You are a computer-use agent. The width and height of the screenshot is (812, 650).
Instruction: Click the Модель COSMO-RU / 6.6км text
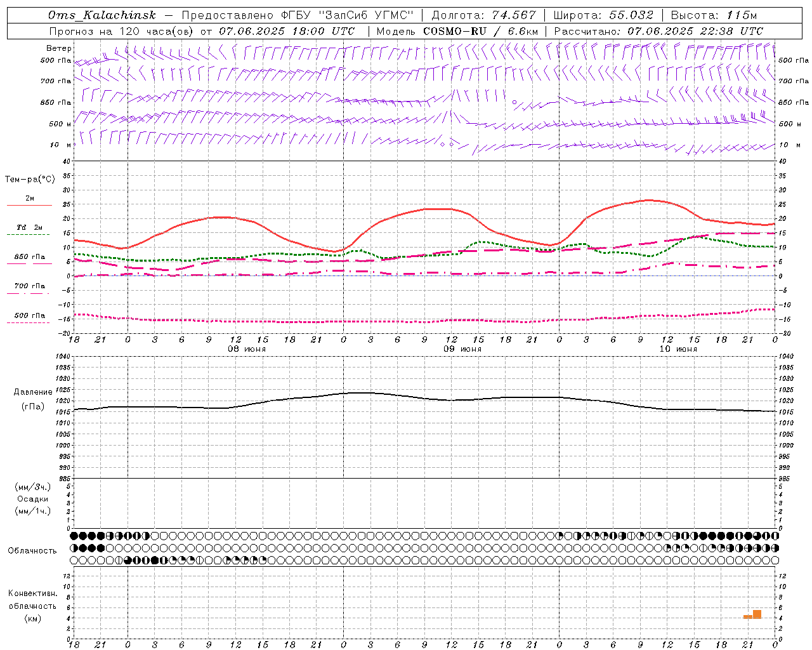457,31
